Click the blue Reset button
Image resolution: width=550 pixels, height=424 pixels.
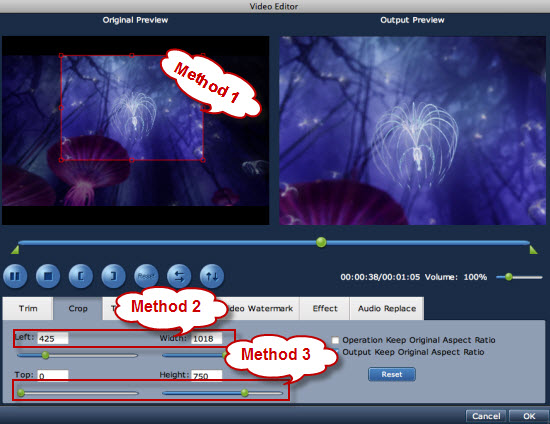(x=392, y=374)
